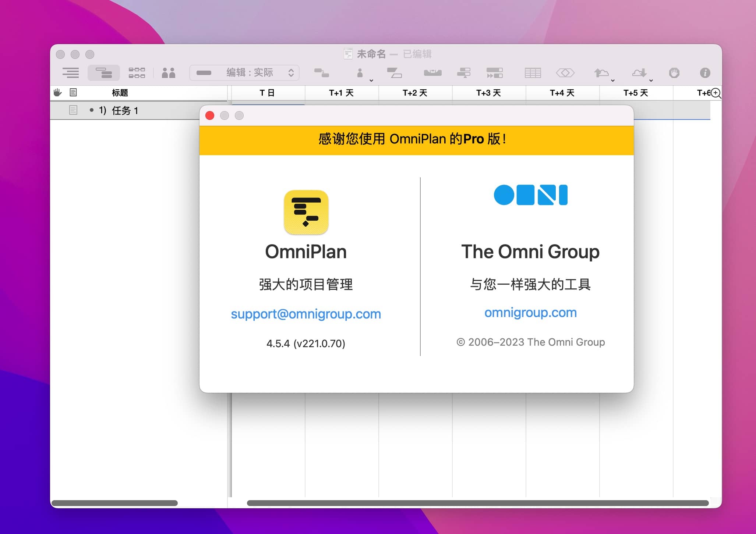
Task: Click the Gantt horizontal scrollbar
Action: [477, 503]
